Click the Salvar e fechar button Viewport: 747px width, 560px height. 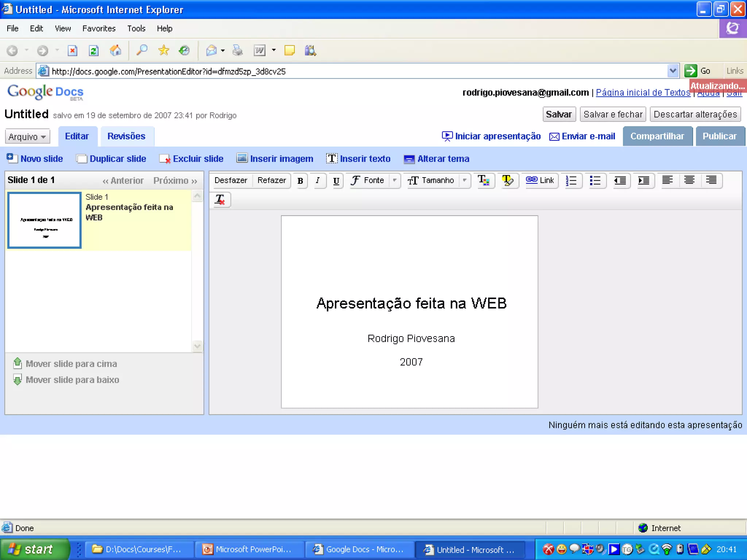613,114
